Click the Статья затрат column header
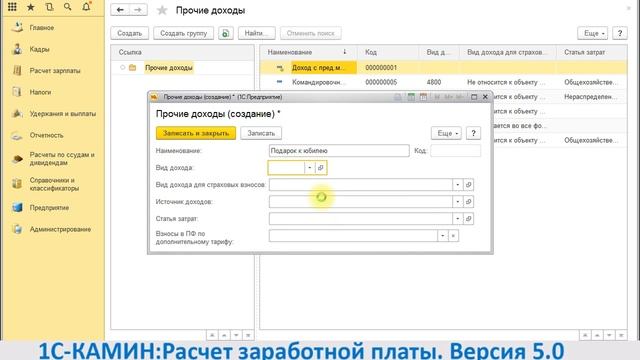 pyautogui.click(x=592, y=52)
